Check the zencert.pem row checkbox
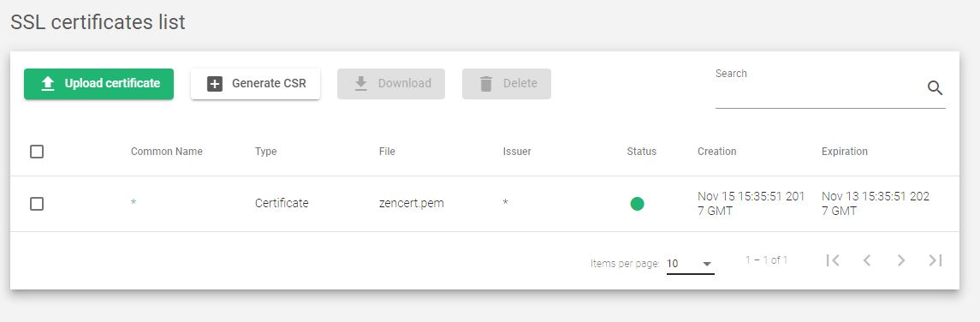Viewport: 980px width, 322px height. pyautogui.click(x=37, y=204)
